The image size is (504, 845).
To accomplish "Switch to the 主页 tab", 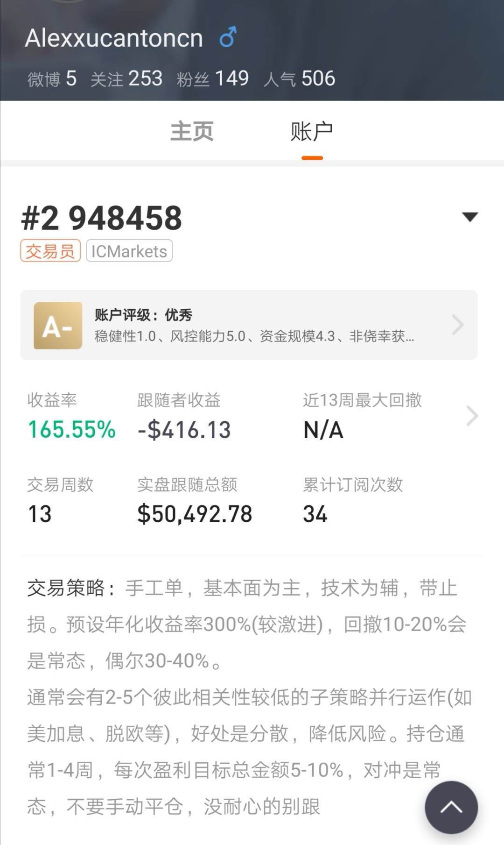I will [192, 131].
